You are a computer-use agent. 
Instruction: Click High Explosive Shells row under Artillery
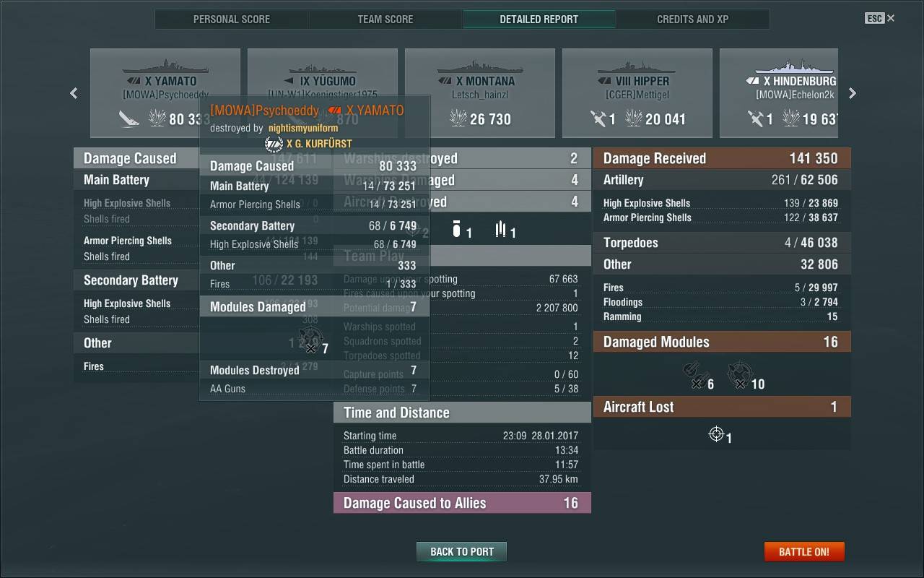click(722, 203)
